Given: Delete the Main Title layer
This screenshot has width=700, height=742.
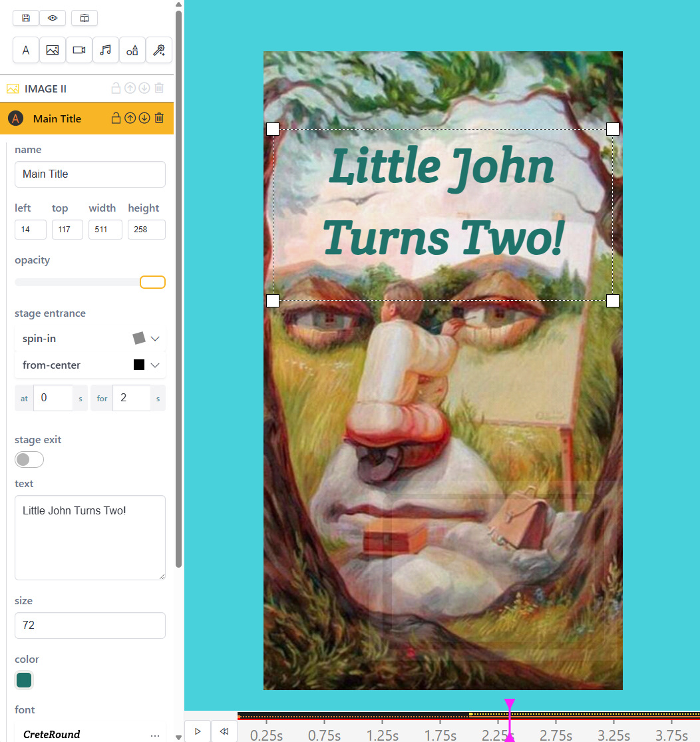Looking at the screenshot, I should coord(159,118).
